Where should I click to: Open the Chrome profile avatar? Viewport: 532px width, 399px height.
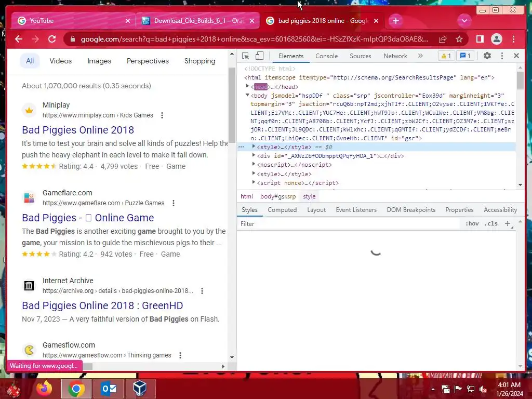[496, 39]
